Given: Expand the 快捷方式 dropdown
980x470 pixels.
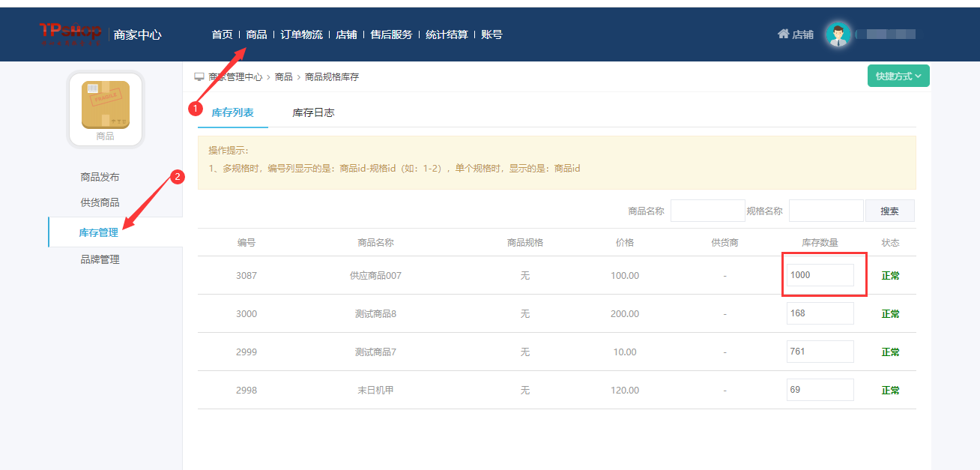Looking at the screenshot, I should (x=898, y=76).
